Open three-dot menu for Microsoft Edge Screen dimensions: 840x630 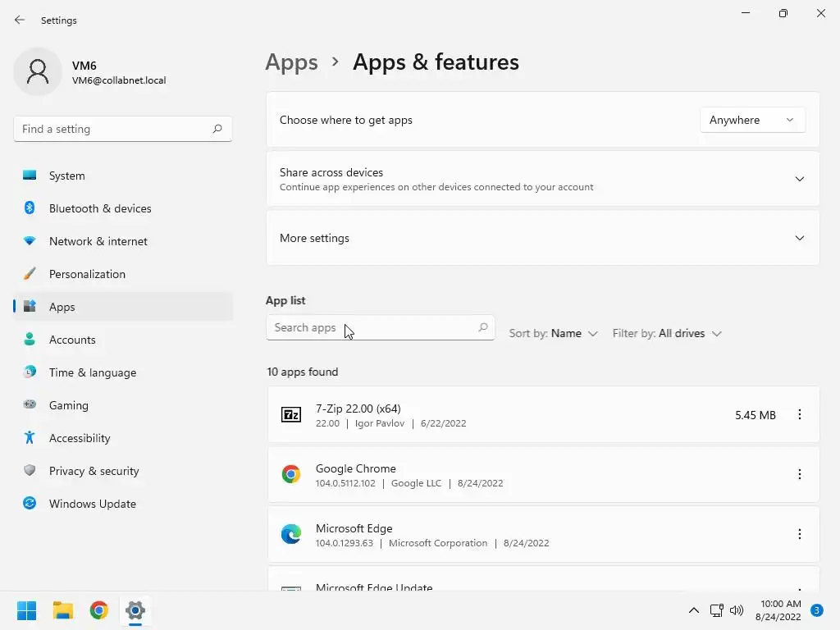click(800, 534)
